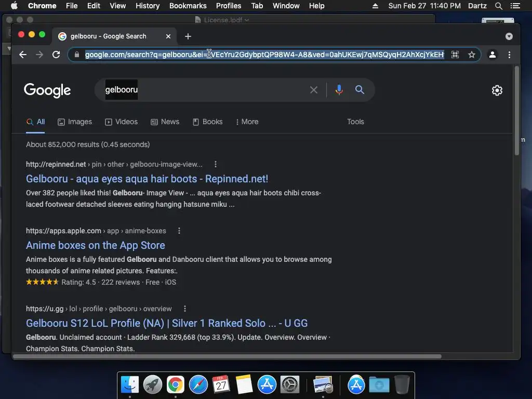
Task: Expand the More search categories
Action: [247, 122]
